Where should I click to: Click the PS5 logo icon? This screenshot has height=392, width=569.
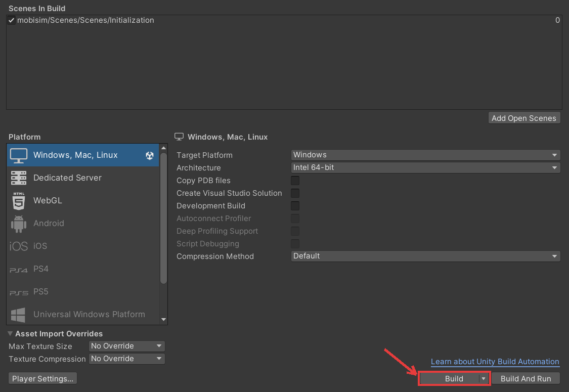pos(19,292)
